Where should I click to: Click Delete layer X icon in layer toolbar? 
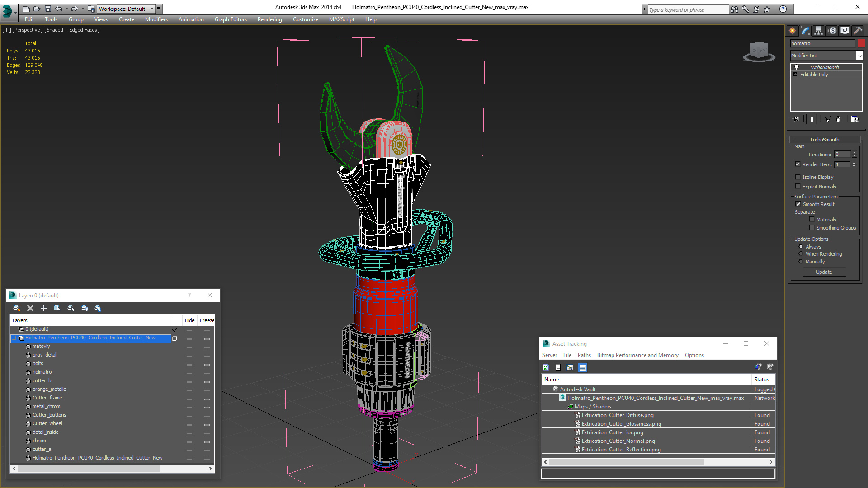tap(30, 308)
